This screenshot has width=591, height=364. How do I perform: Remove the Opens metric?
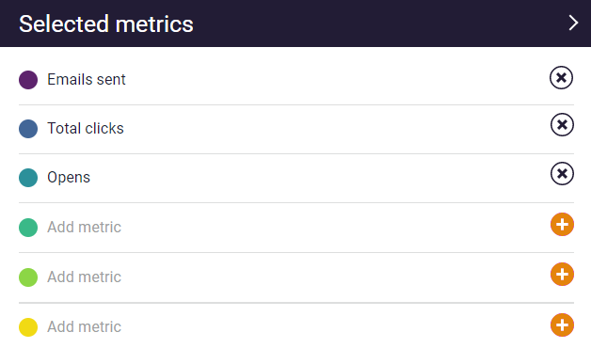pyautogui.click(x=562, y=174)
